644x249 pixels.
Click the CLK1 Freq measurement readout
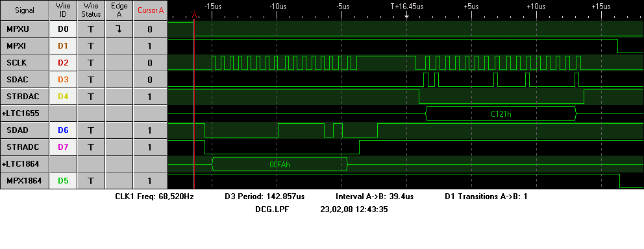tap(155, 196)
